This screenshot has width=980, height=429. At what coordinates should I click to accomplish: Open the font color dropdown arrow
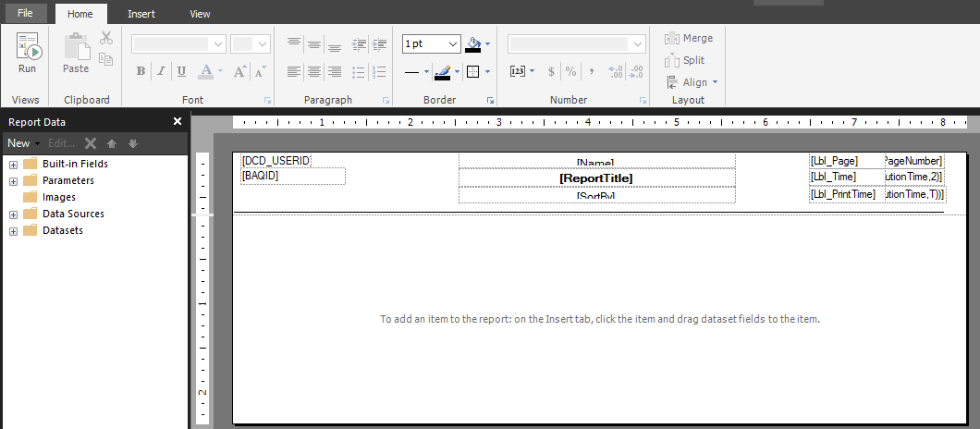tap(220, 71)
